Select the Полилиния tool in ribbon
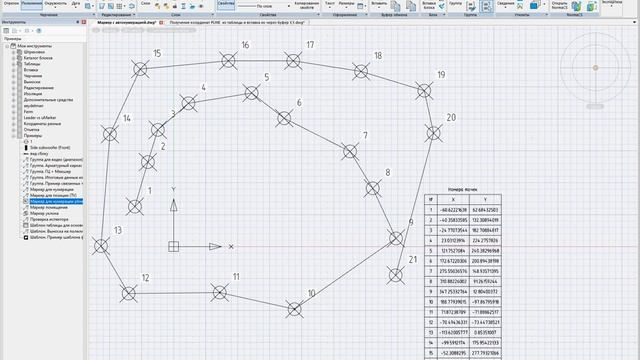Viewport: 640px width, 360px height. 31,4
